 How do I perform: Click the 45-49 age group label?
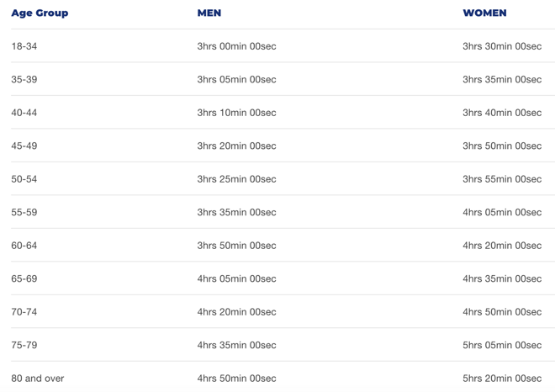point(24,146)
